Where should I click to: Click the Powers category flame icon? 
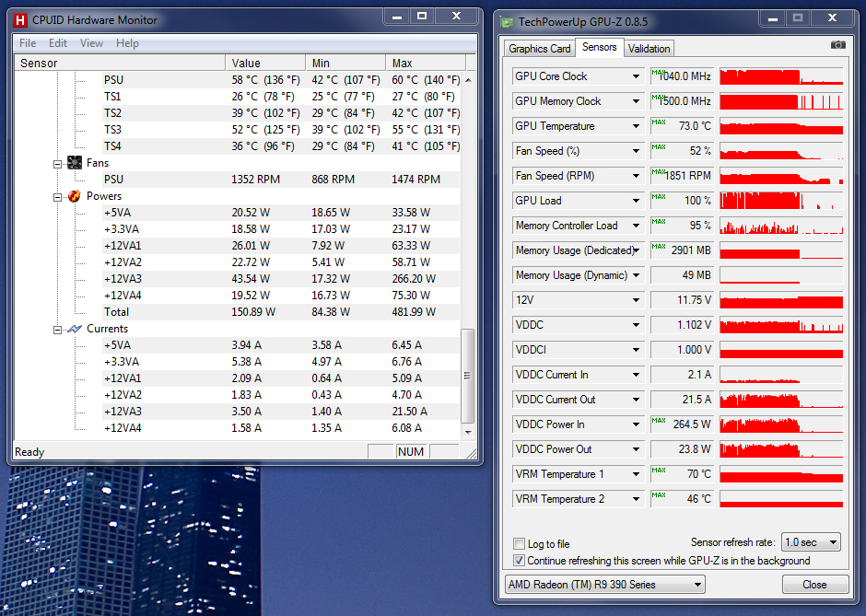[75, 196]
